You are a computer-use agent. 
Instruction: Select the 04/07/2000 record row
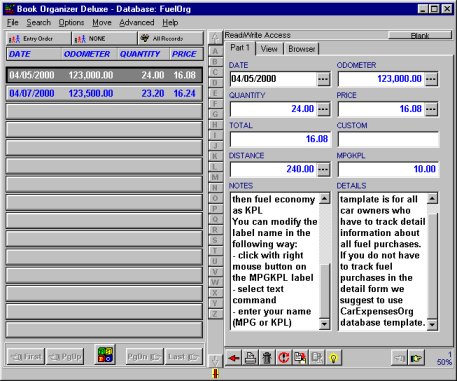(x=104, y=93)
